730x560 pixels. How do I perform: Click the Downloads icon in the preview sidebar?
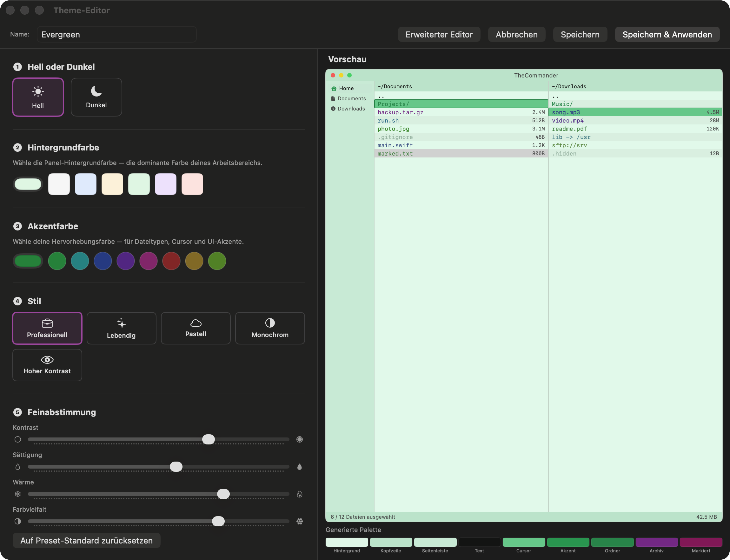[333, 109]
